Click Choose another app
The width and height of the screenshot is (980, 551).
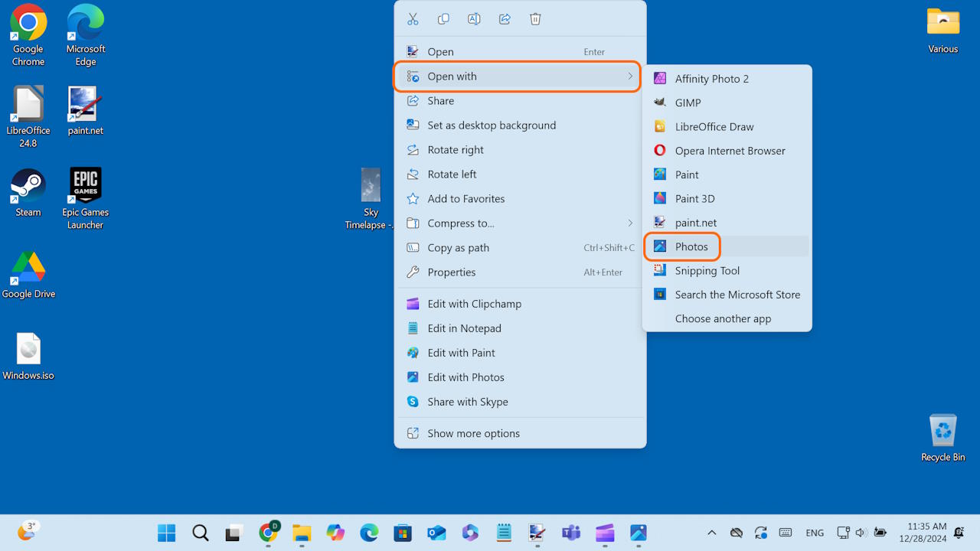pos(723,319)
